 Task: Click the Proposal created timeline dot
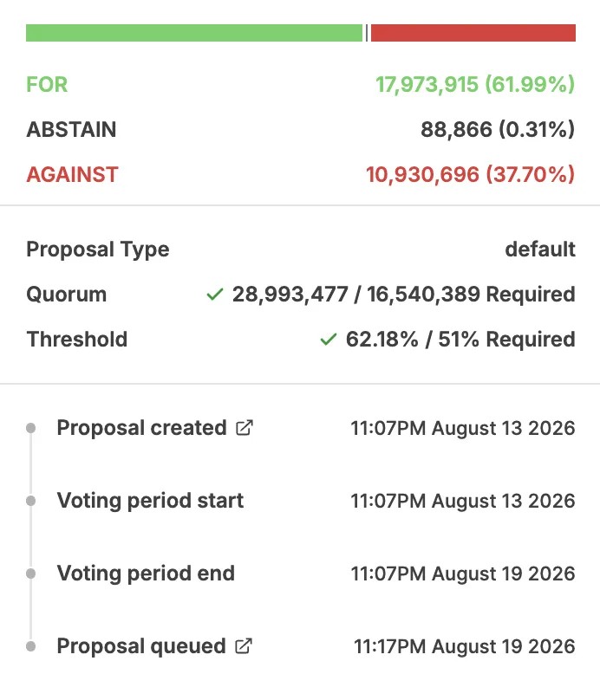pyautogui.click(x=31, y=428)
